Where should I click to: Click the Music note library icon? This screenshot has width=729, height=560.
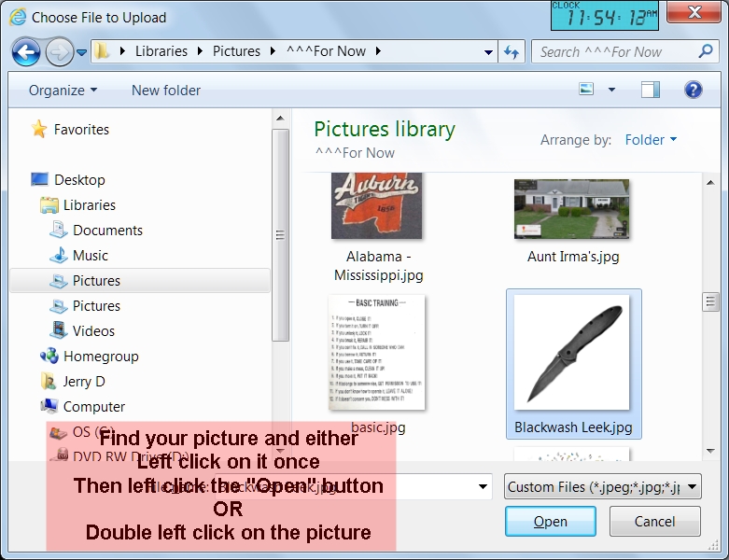pos(59,255)
